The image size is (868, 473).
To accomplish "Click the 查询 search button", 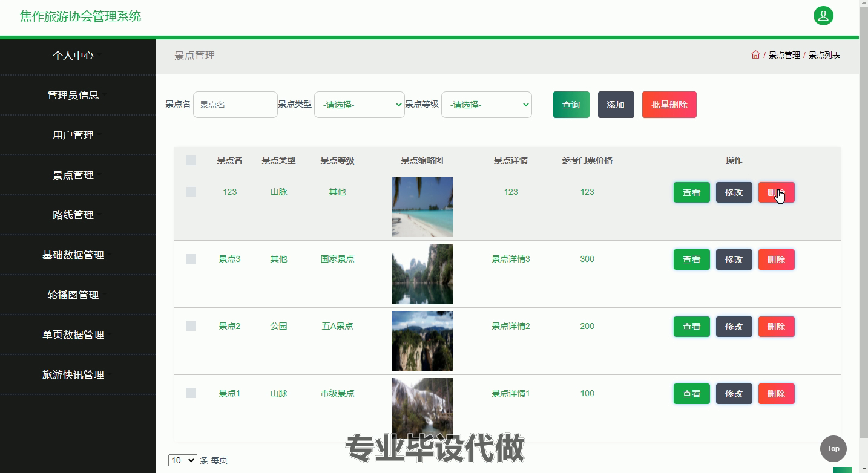I will click(x=571, y=105).
